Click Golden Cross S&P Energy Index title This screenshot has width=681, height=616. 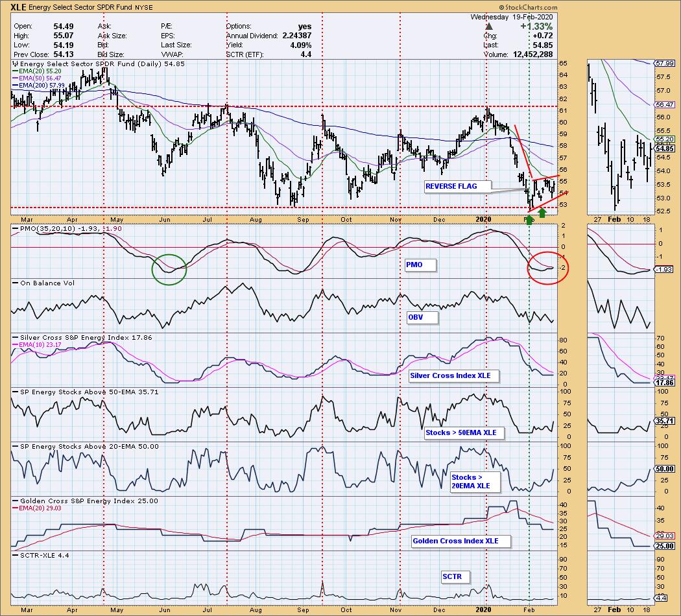(x=86, y=501)
